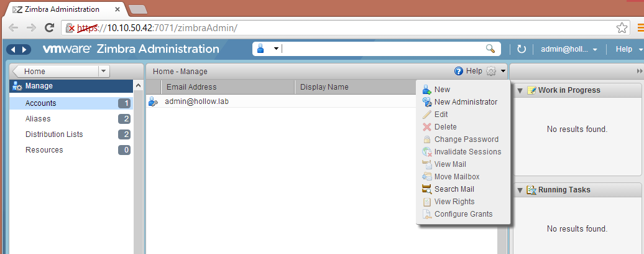Viewport: 644px width, 254px height.
Task: Collapse the Running Tasks panel
Action: [x=520, y=190]
